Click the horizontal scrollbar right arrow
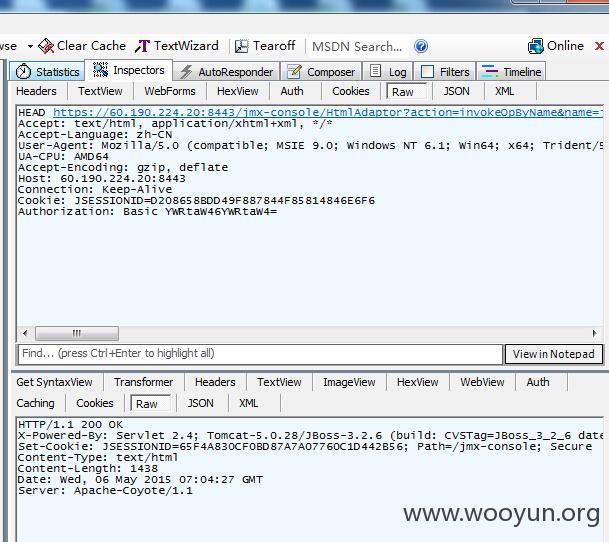The width and height of the screenshot is (609, 542). 594,333
